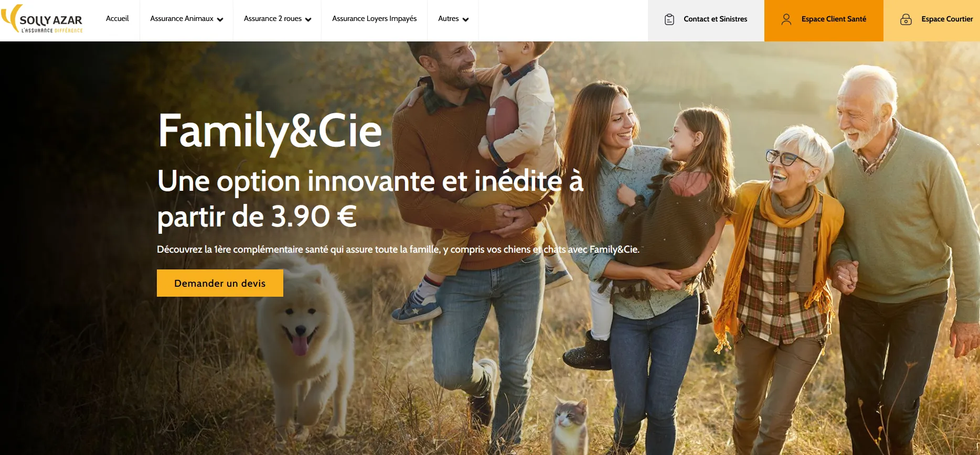This screenshot has width=980, height=455.
Task: Expand the Autres menu chevron
Action: pos(466,19)
